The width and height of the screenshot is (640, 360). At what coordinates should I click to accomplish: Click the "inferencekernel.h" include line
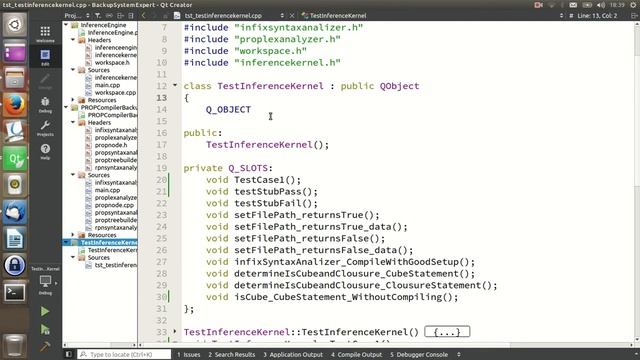click(x=262, y=62)
